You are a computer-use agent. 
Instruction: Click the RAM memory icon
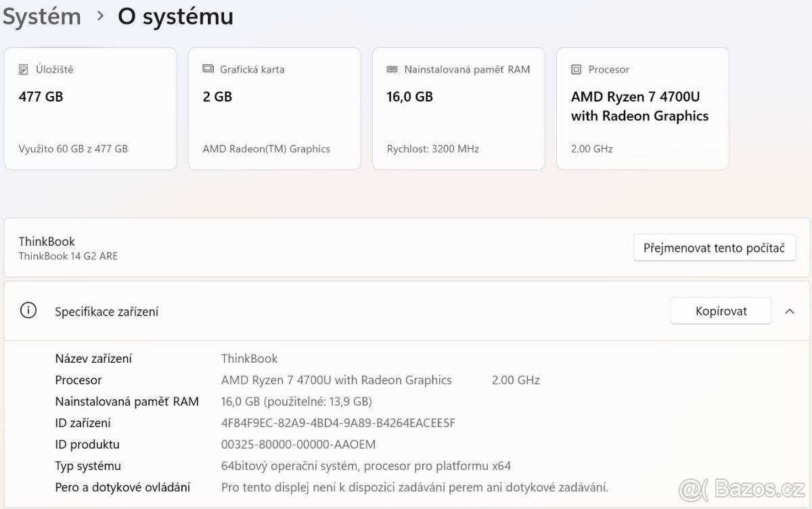tap(392, 69)
